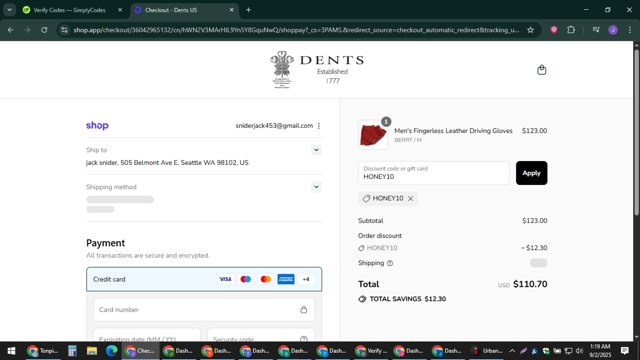Open the volume control in system tray
This screenshot has width=640, height=360.
(x=579, y=351)
